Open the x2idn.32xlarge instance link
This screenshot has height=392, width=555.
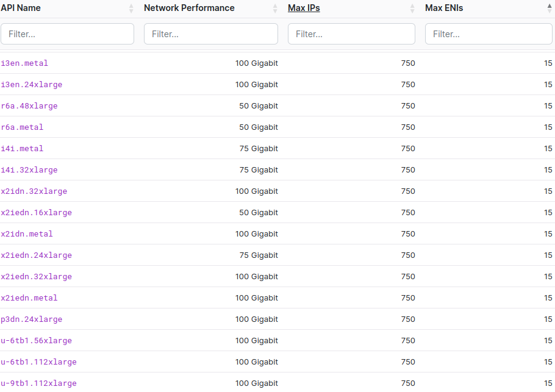pyautogui.click(x=34, y=191)
